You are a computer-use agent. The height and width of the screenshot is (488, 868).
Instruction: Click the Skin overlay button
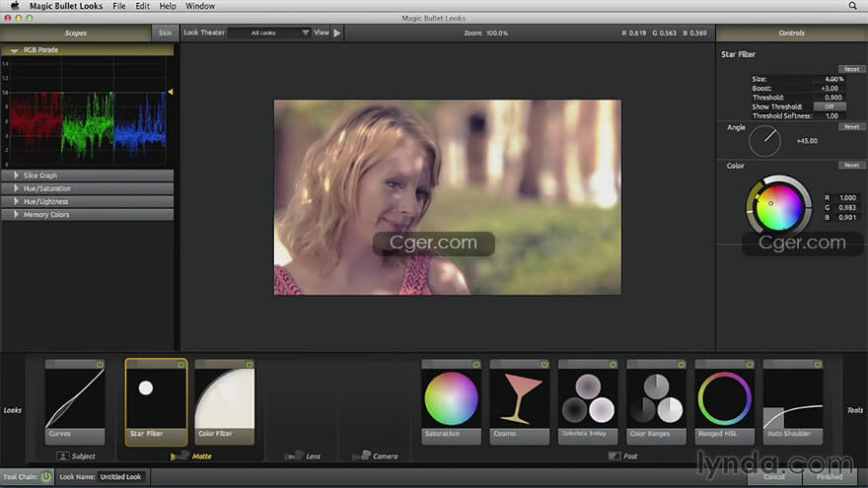click(165, 34)
